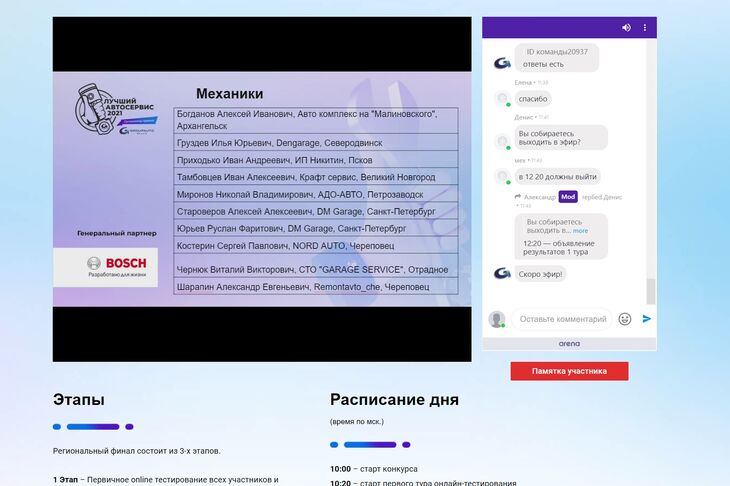This screenshot has width=730, height=486.
Task: Mute chat sounds with the speaker icon
Action: 626,28
